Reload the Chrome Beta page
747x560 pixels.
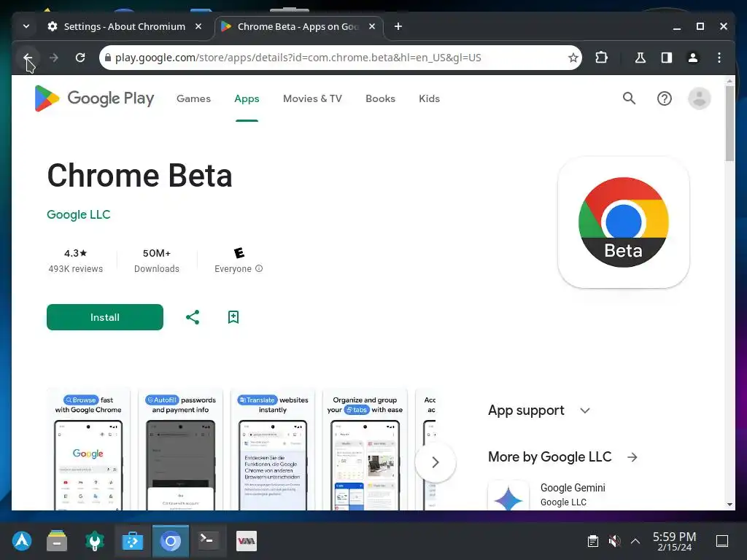[x=80, y=58]
